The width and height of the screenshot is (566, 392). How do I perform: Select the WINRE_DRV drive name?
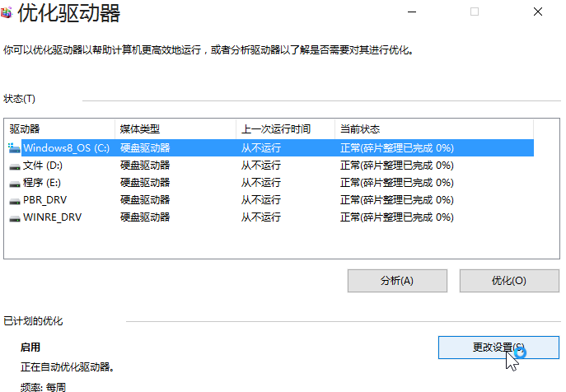pos(53,217)
